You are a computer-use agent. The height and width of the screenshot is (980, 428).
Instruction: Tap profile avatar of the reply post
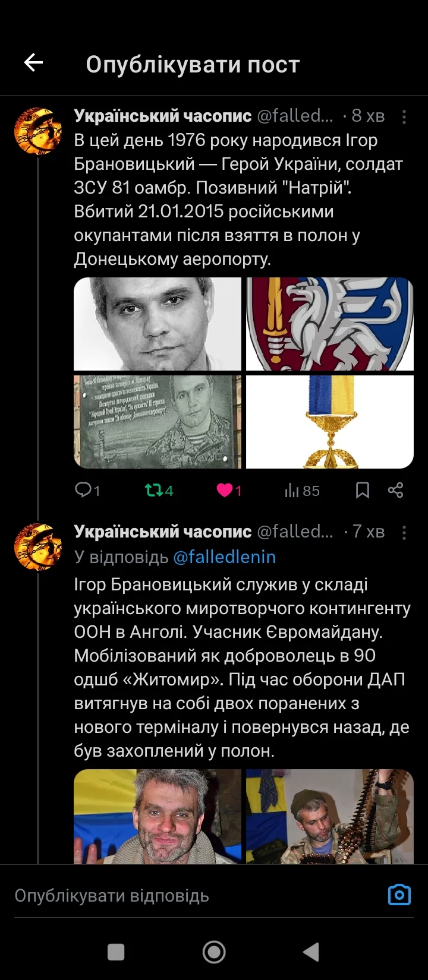[38, 546]
